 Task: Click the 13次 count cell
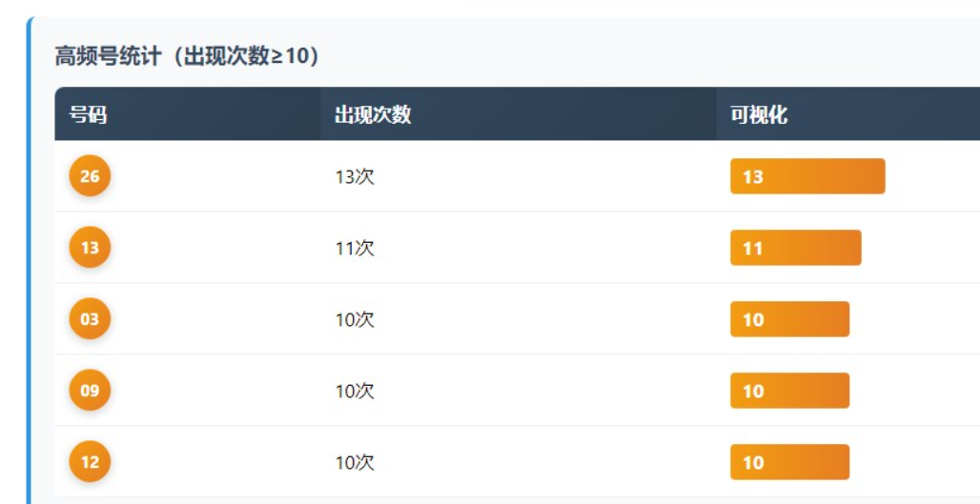click(355, 177)
